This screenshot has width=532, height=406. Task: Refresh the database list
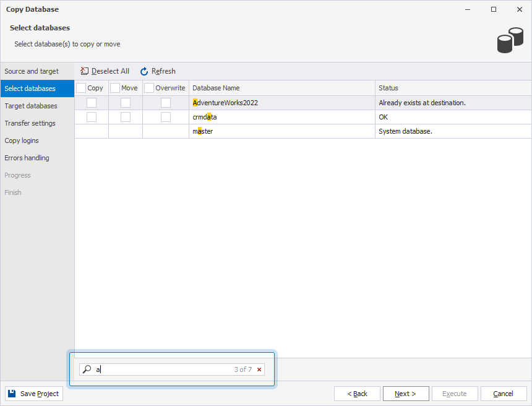(158, 71)
